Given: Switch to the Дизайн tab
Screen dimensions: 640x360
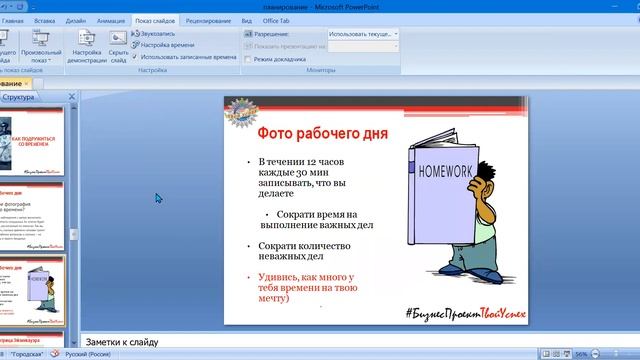Looking at the screenshot, I should point(76,21).
